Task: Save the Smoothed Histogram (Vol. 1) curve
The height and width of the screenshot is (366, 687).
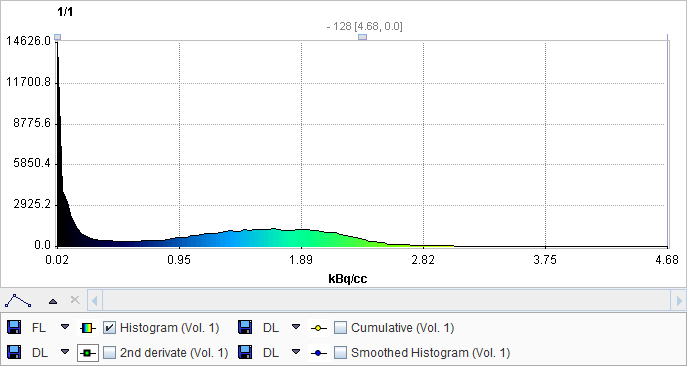Action: point(245,352)
